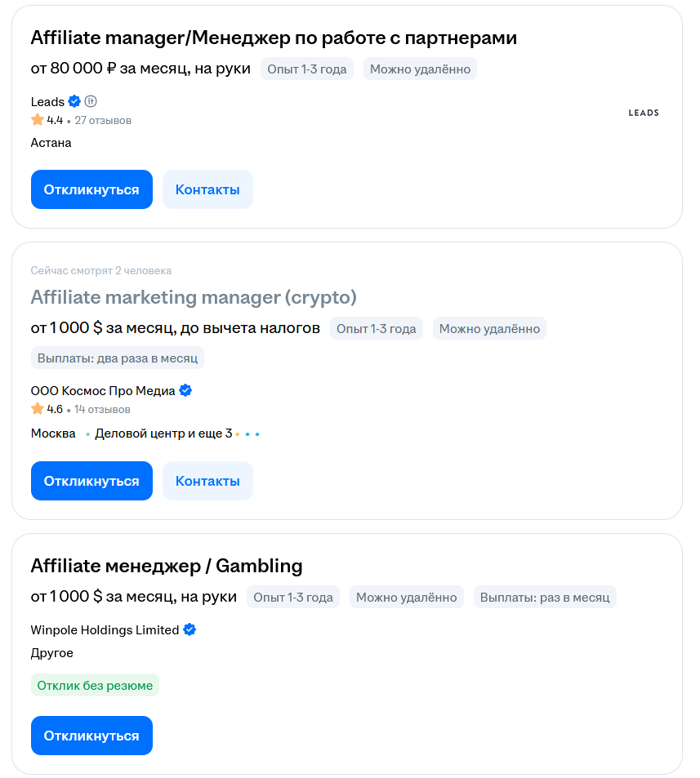Show contacts for the Космос Про Медиа vacancy

tap(207, 481)
